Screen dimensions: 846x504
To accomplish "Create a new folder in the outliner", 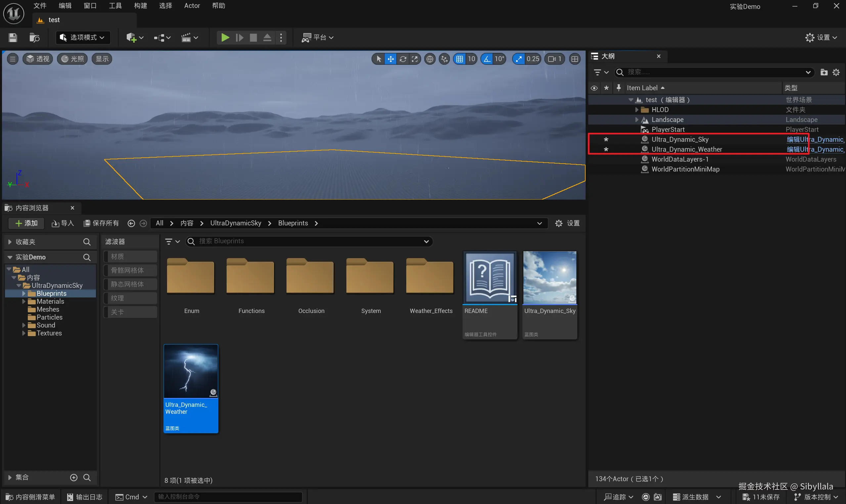I will coord(824,72).
